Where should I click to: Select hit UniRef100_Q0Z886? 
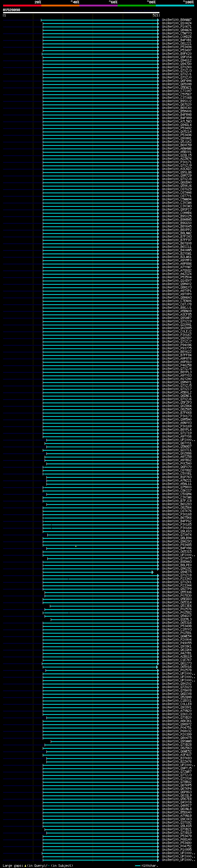(176, 453)
